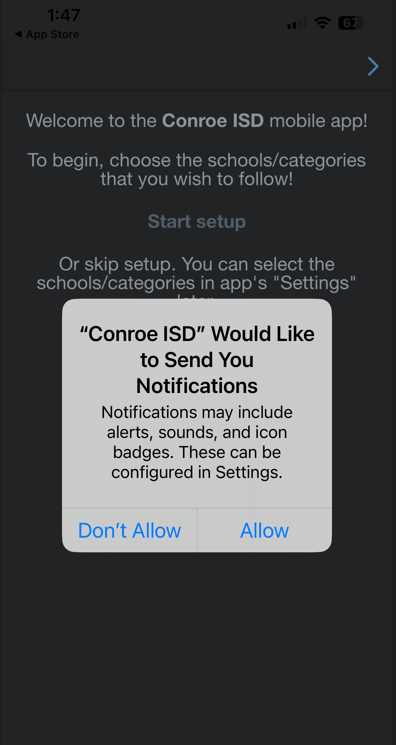Image resolution: width=396 pixels, height=745 pixels.
Task: Tap the Wi-Fi status icon
Action: pyautogui.click(x=322, y=23)
